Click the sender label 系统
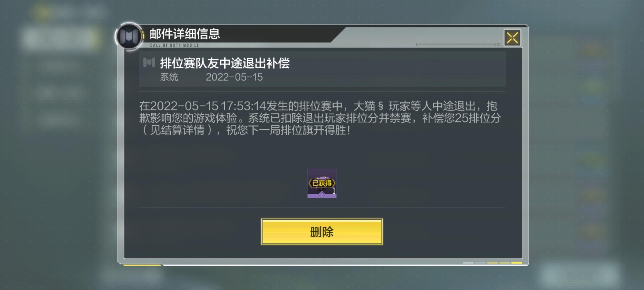 (x=169, y=77)
